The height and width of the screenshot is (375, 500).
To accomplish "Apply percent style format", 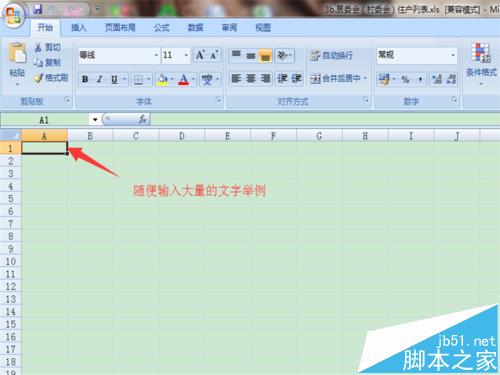I will pos(405,79).
